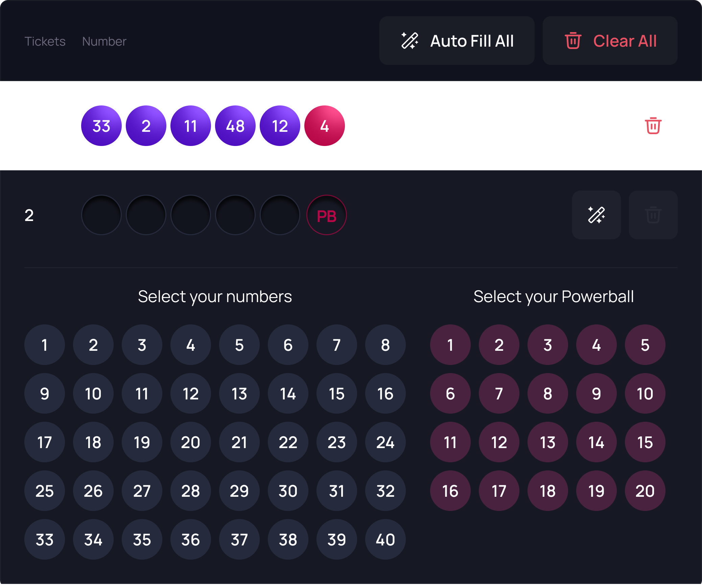Click the Tickets column header

coord(45,41)
